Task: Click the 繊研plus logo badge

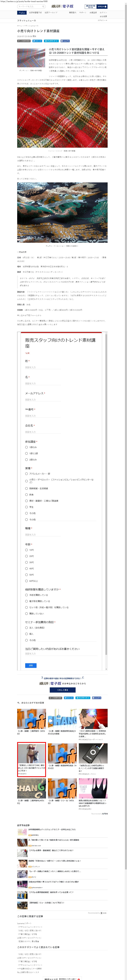Action: [22, 13]
